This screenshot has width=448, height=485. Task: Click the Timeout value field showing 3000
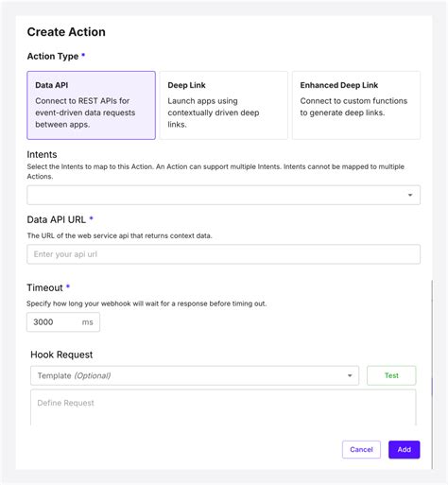coord(63,322)
